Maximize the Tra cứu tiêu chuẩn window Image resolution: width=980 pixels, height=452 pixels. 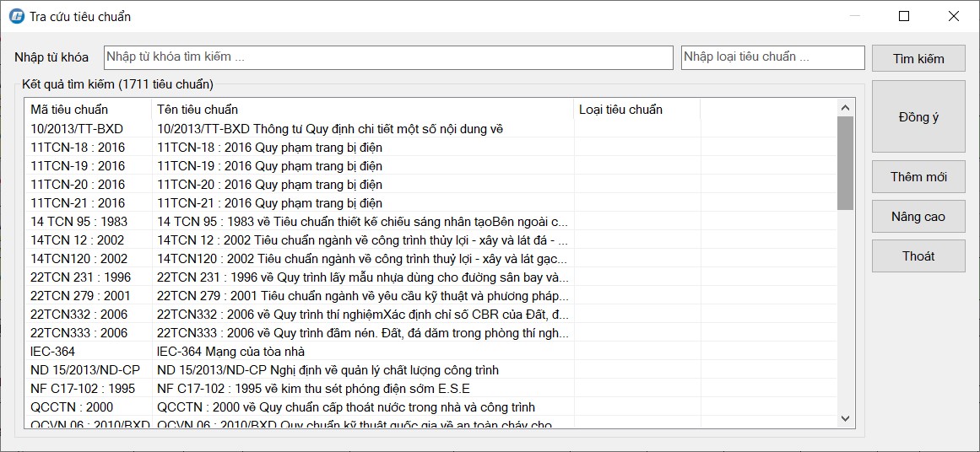click(904, 16)
